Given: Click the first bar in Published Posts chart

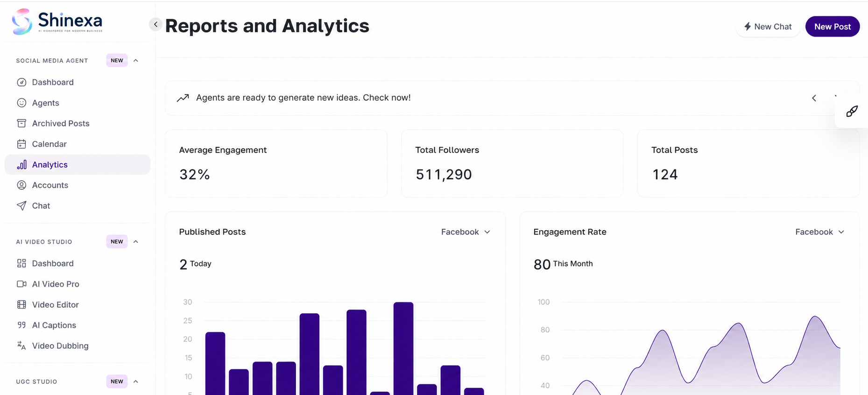Looking at the screenshot, I should [x=215, y=363].
